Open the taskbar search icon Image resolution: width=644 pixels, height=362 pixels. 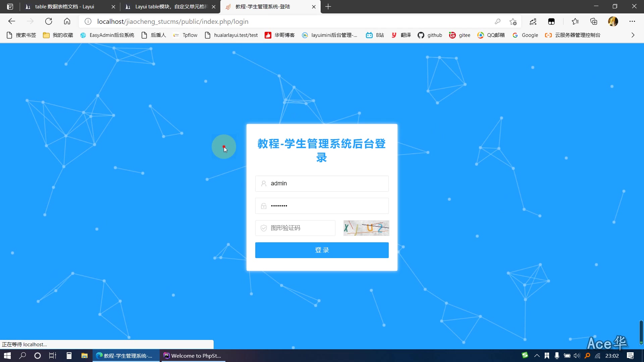point(22,356)
